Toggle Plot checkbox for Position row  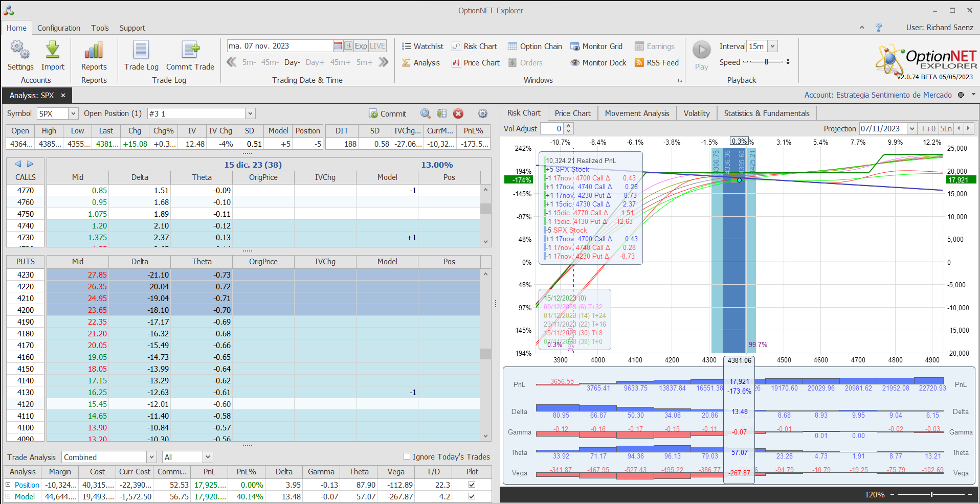[x=472, y=484]
